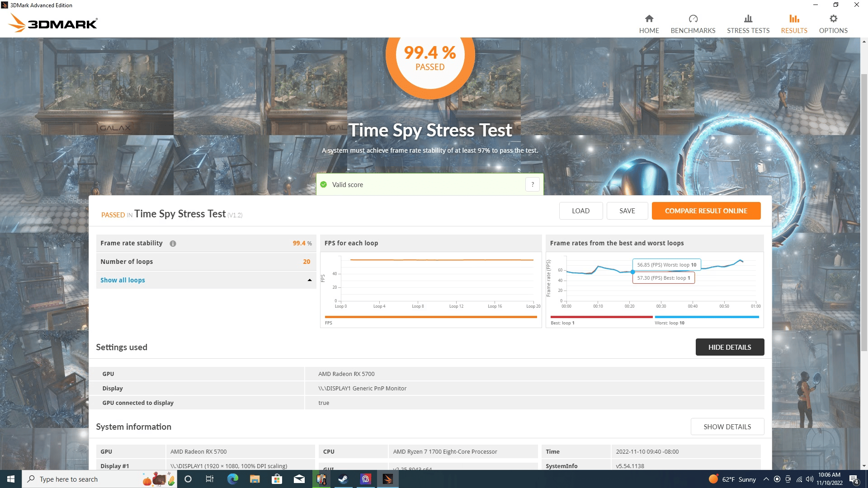Click the purple app icon on the taskbar
Image resolution: width=868 pixels, height=488 pixels.
coord(365,479)
